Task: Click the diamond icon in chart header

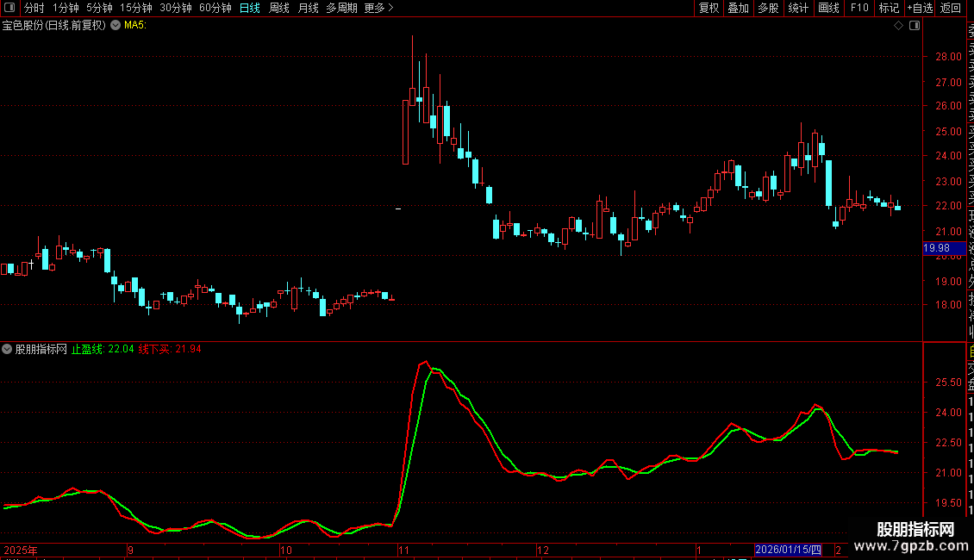Action: pos(898,26)
